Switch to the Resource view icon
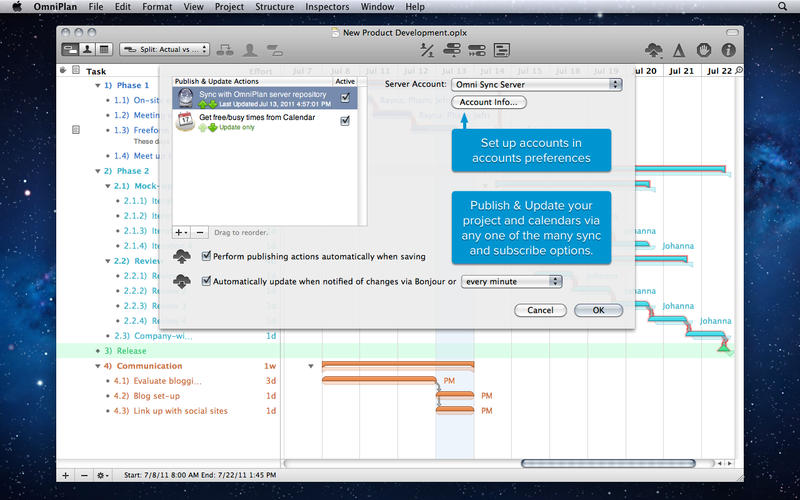 pyautogui.click(x=87, y=48)
